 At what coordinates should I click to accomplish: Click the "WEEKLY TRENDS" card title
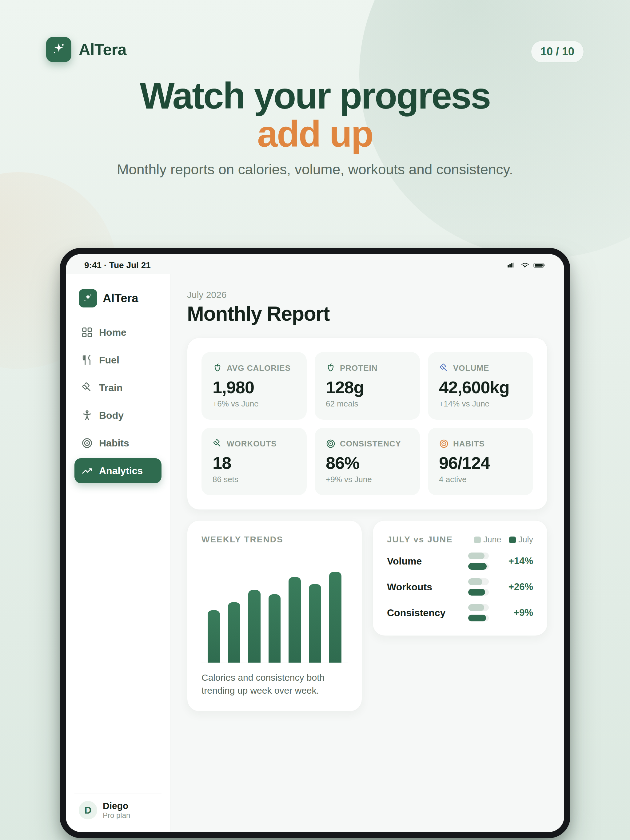tap(242, 540)
